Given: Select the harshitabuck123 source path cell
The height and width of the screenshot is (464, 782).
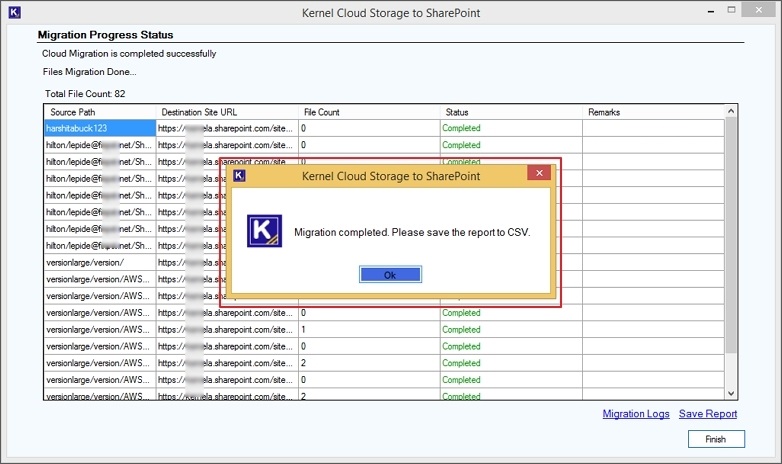Looking at the screenshot, I should pyautogui.click(x=100, y=128).
